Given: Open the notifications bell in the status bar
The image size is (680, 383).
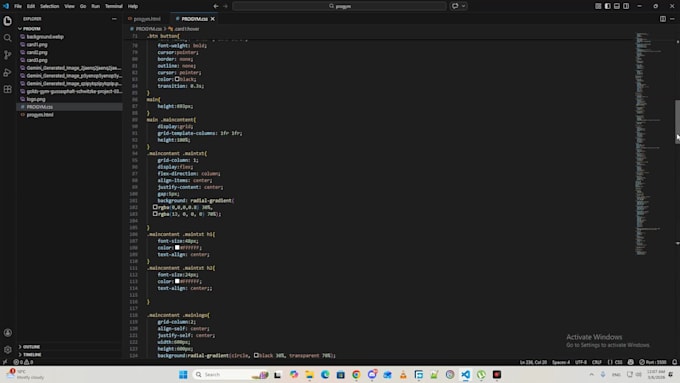Looking at the screenshot, I should [x=674, y=362].
